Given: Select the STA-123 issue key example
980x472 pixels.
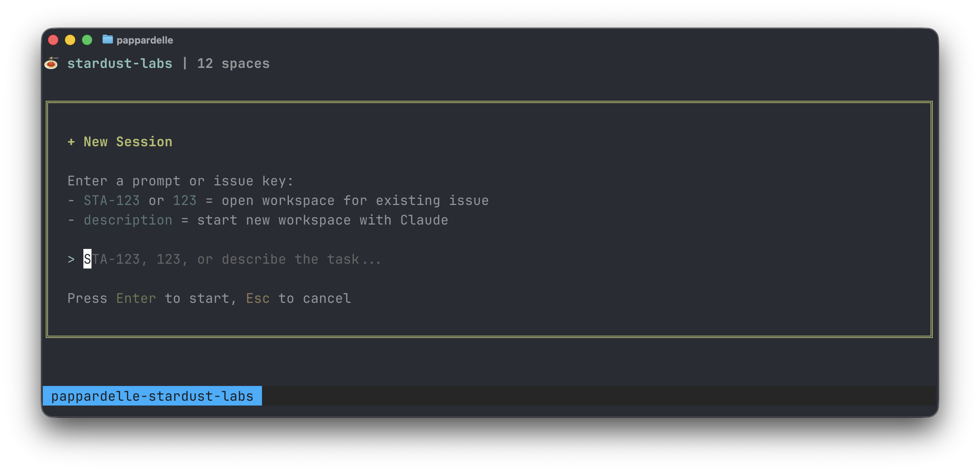Looking at the screenshot, I should coord(111,200).
